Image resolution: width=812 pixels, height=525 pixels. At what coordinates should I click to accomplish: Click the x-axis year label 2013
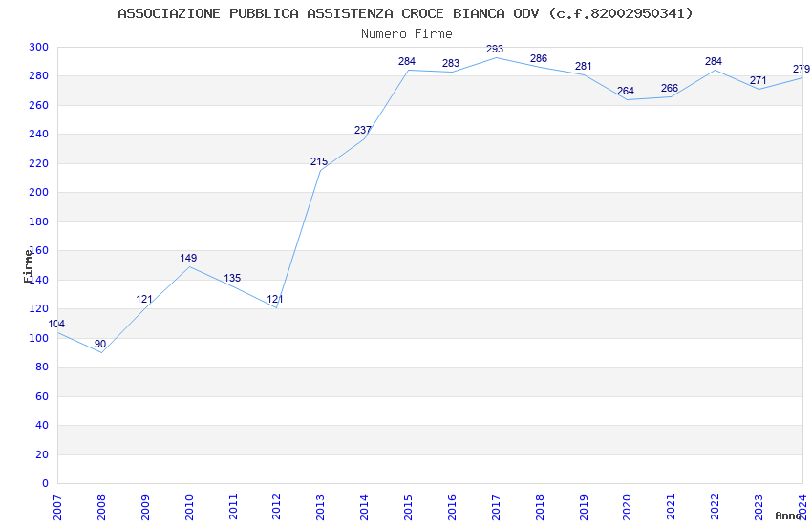coord(321,508)
